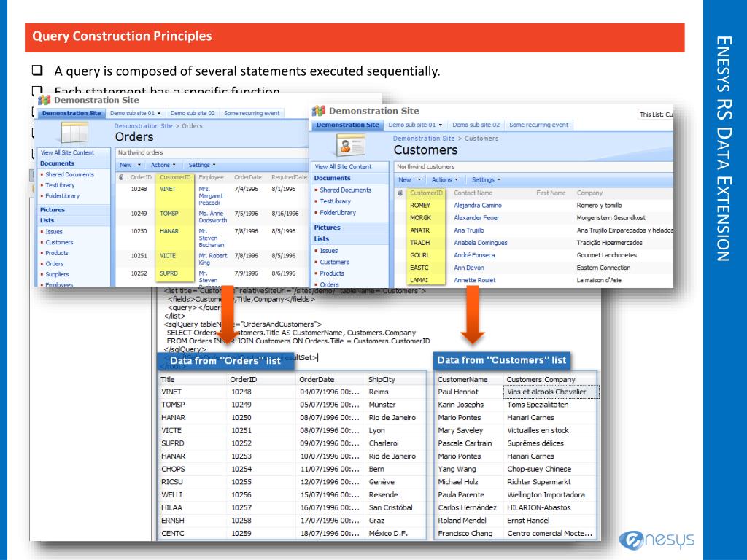Open Suppliers list in Orders window sidebar

point(57,274)
